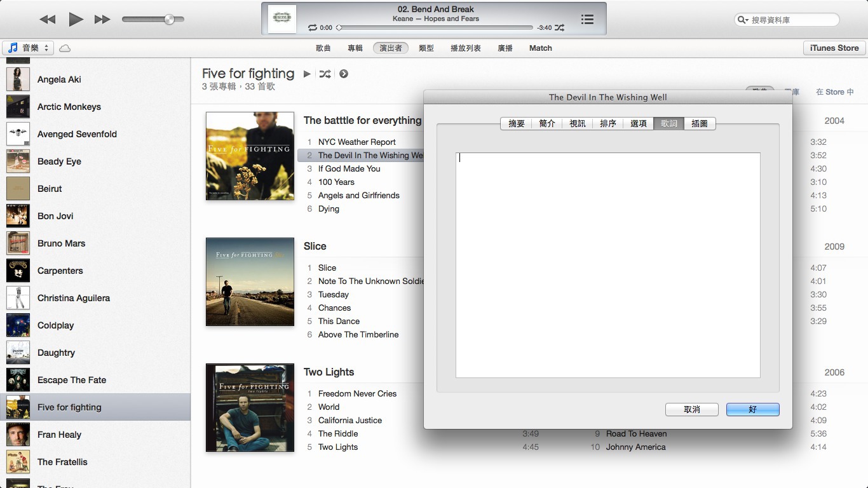This screenshot has height=488, width=868.
Task: Select the song NYC Weather Report
Action: tap(356, 142)
